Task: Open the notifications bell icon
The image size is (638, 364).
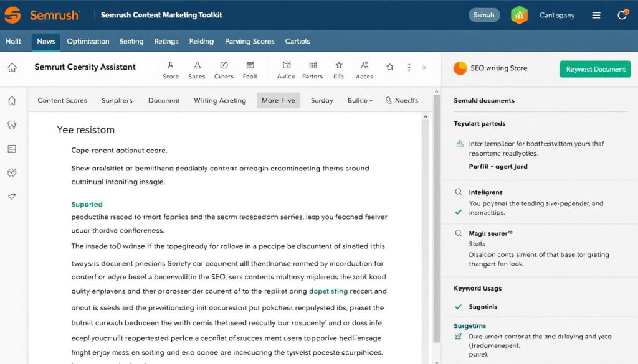Action: (622, 14)
